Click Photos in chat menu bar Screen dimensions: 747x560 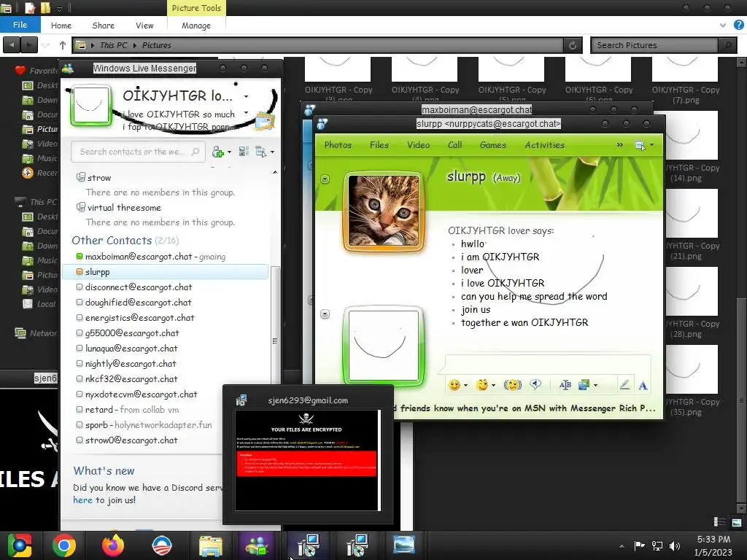(x=338, y=145)
